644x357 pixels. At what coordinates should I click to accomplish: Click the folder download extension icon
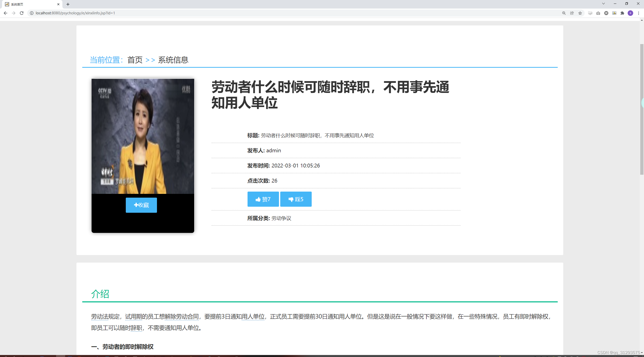coord(590,13)
